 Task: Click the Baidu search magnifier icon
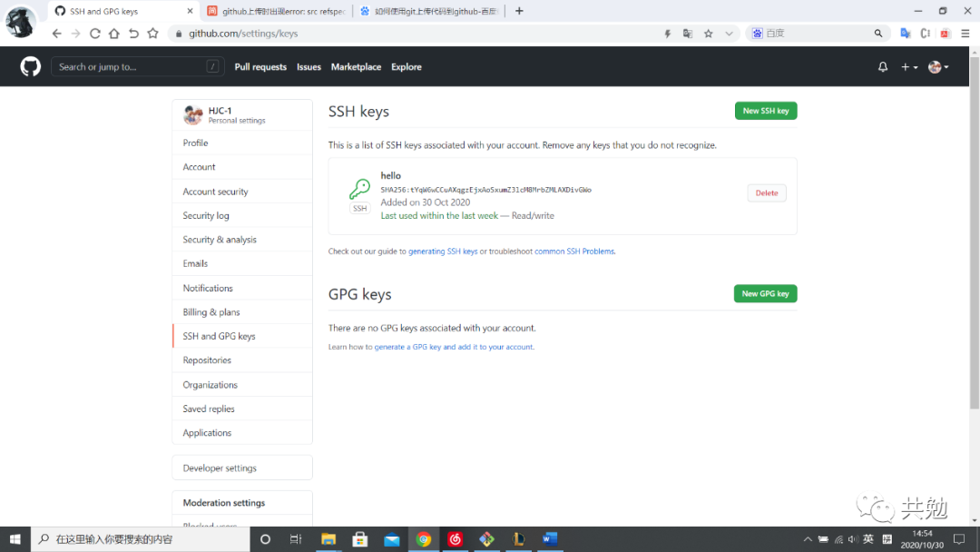point(878,33)
